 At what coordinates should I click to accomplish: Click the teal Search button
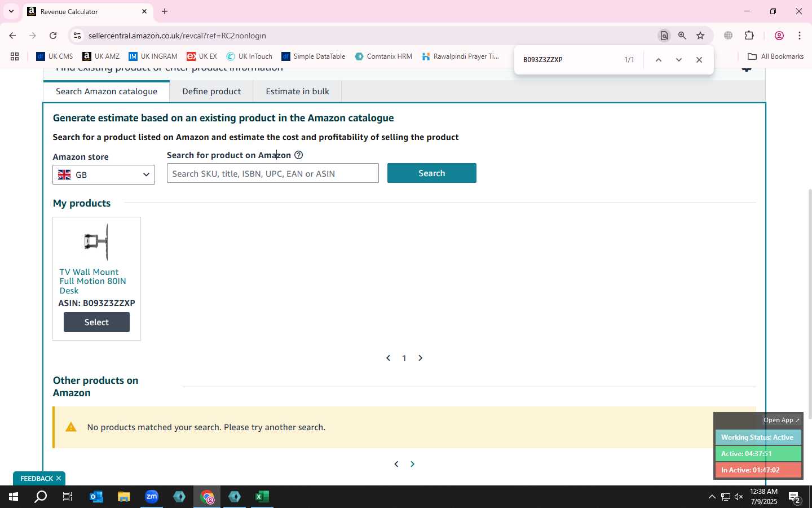(x=432, y=173)
